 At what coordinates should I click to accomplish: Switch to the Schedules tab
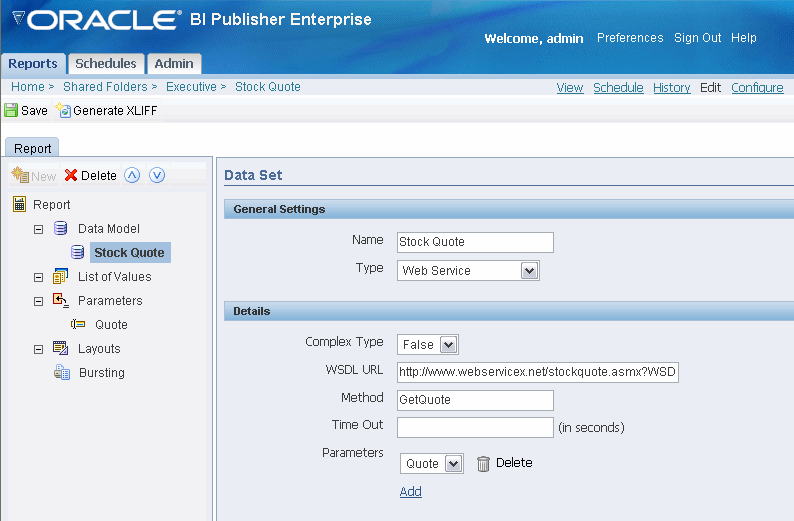(106, 64)
